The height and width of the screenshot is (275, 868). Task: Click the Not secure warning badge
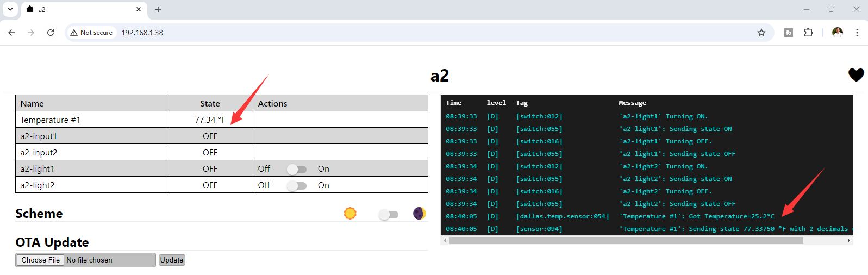pyautogui.click(x=91, y=33)
